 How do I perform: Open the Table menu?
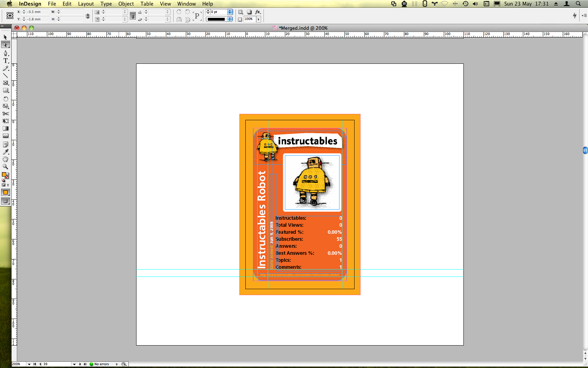(x=147, y=4)
